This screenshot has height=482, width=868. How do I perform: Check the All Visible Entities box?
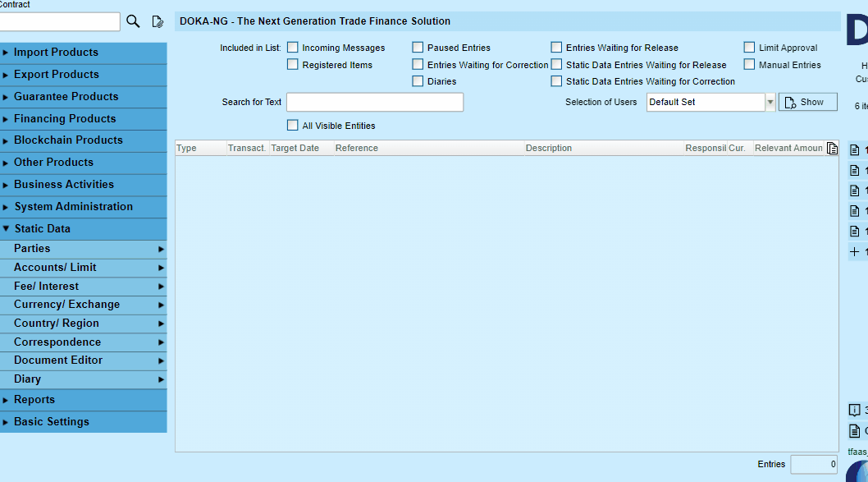click(293, 126)
